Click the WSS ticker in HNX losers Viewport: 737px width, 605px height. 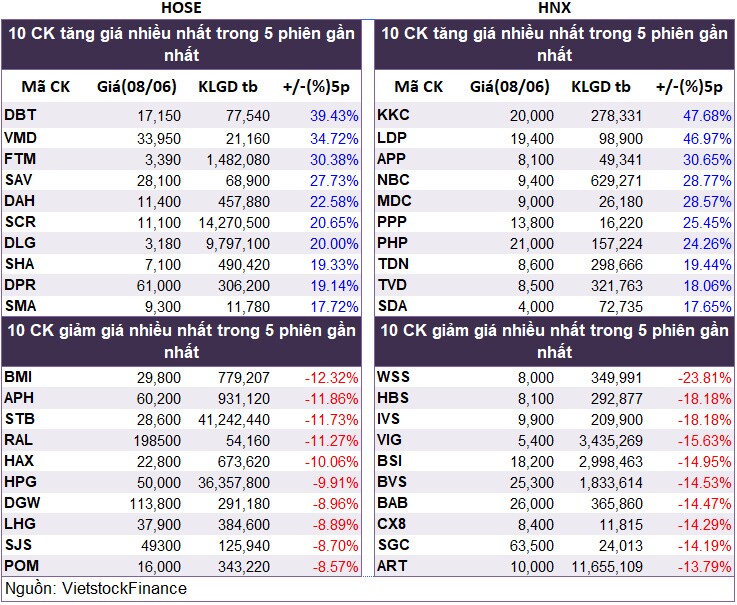[x=393, y=377]
